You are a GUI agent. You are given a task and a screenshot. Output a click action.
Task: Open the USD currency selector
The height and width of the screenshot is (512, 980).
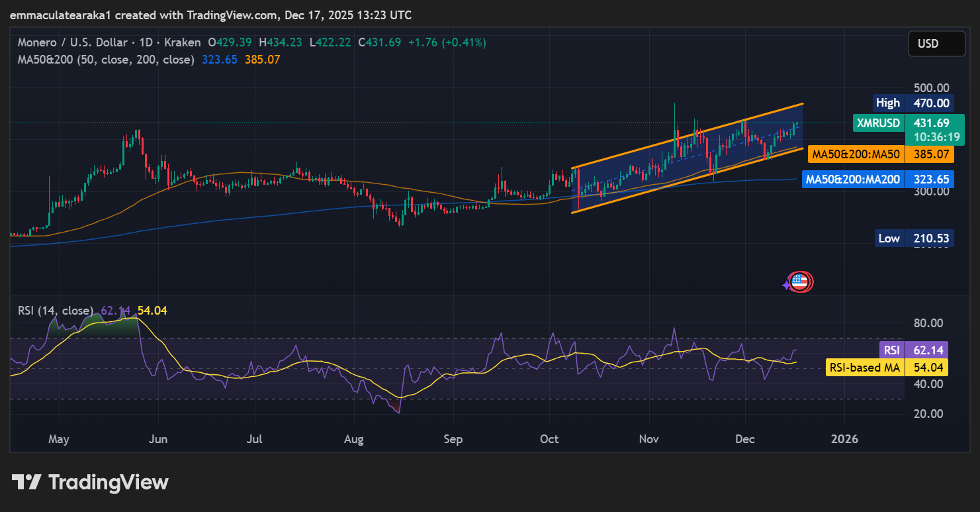[936, 44]
